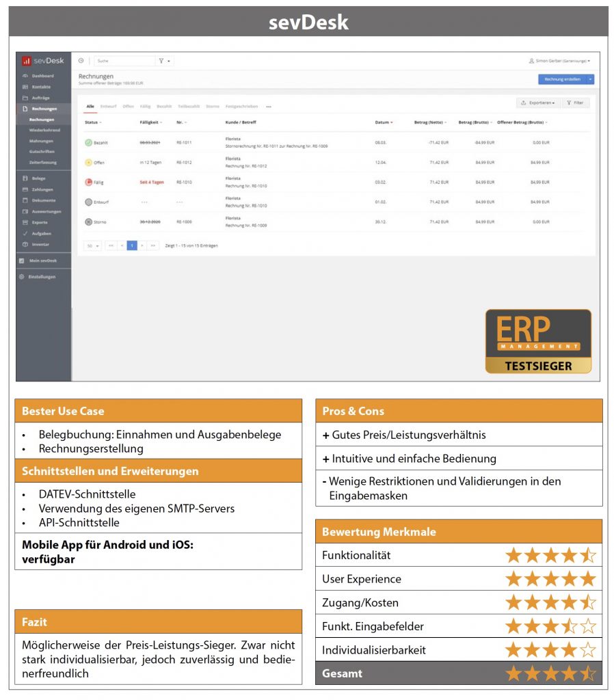Switch to the Offen tab
Screen dimensions: 614x700
128,107
